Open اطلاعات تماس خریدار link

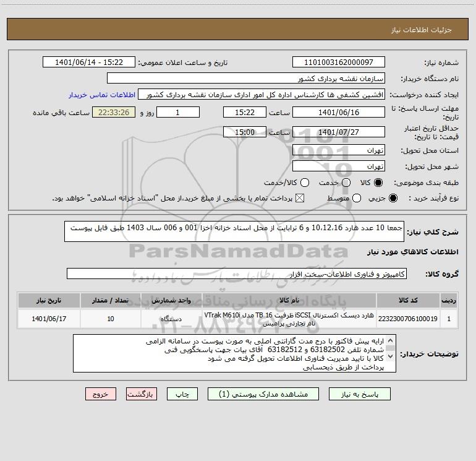tap(102, 95)
